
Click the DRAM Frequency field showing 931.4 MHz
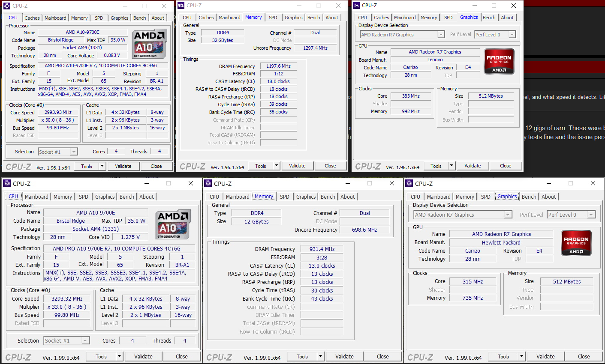point(322,249)
